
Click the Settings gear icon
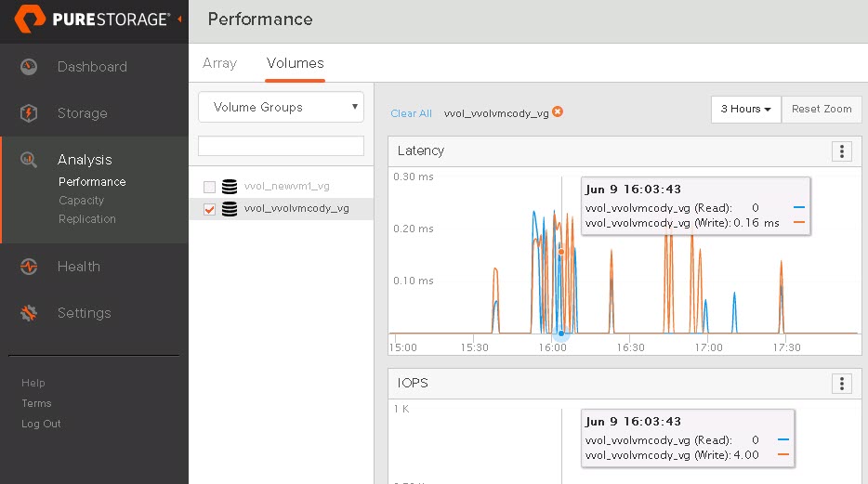(29, 313)
